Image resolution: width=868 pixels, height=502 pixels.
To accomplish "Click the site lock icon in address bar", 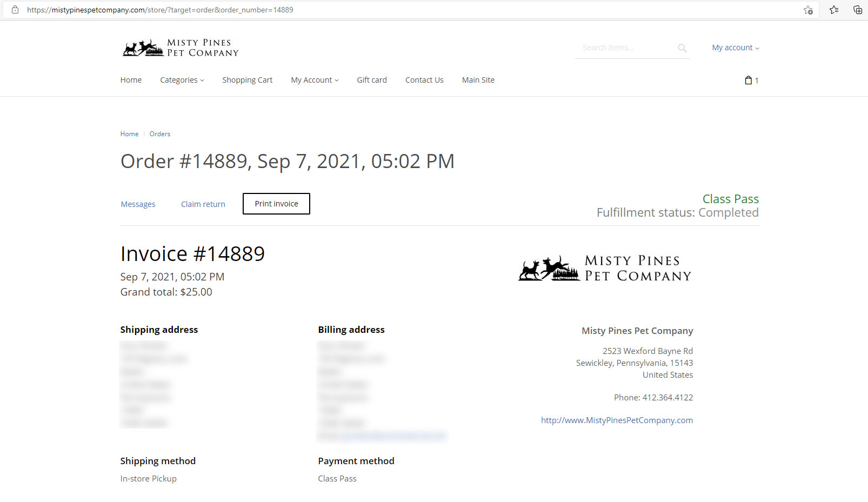I will coord(15,10).
